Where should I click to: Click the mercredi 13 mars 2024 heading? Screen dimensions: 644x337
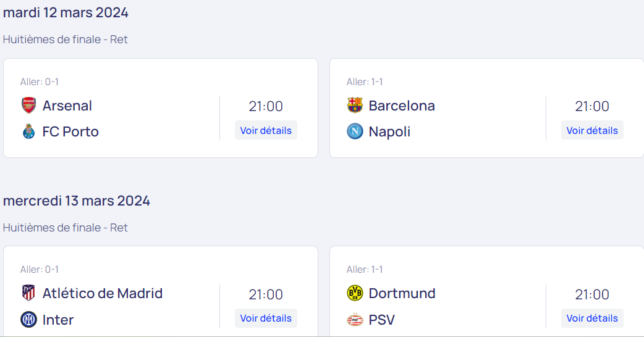click(x=77, y=201)
